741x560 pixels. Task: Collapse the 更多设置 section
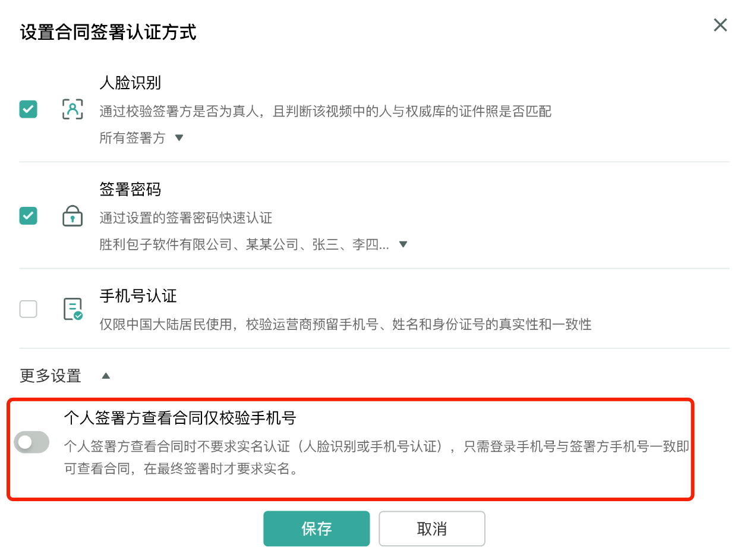[x=65, y=376]
